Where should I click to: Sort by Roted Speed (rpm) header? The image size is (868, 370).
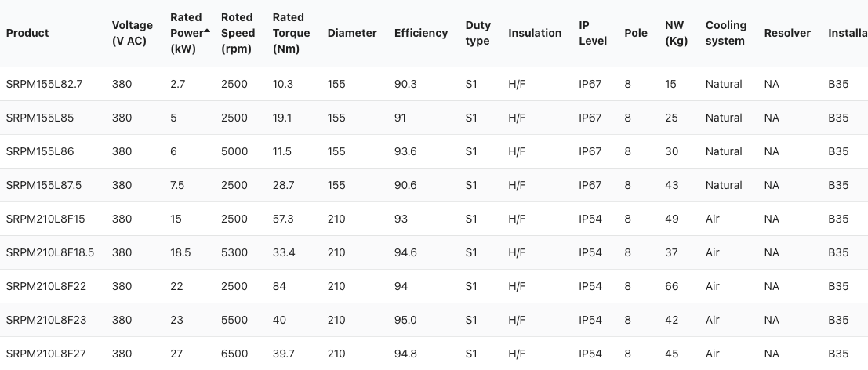coord(238,33)
